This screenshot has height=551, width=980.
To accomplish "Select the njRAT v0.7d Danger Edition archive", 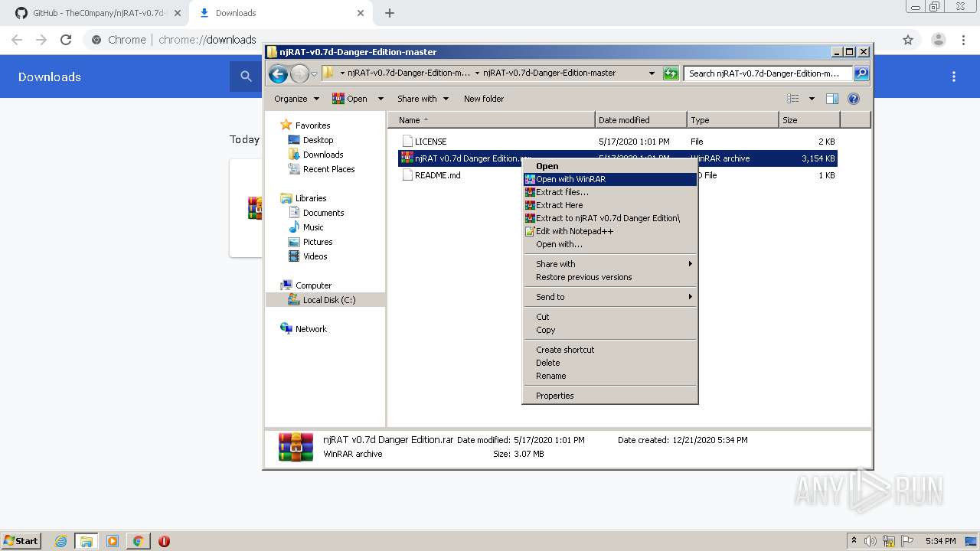I will pos(618,158).
